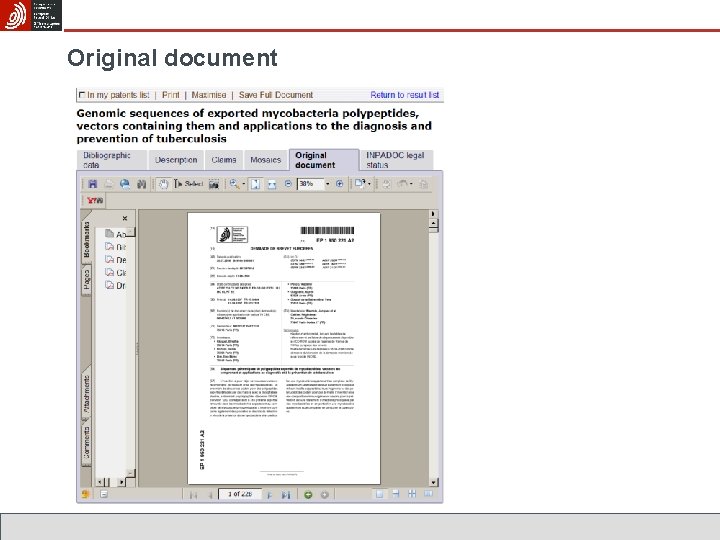Activate the Hand tool
Viewport: 720px width, 540px height.
coord(163,184)
